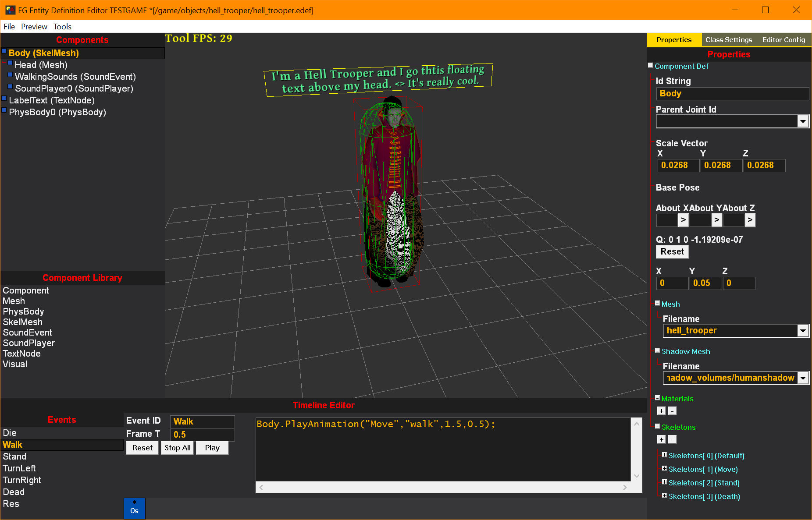
Task: Remove a skeleton with the Skeletons minus button
Action: pyautogui.click(x=672, y=439)
